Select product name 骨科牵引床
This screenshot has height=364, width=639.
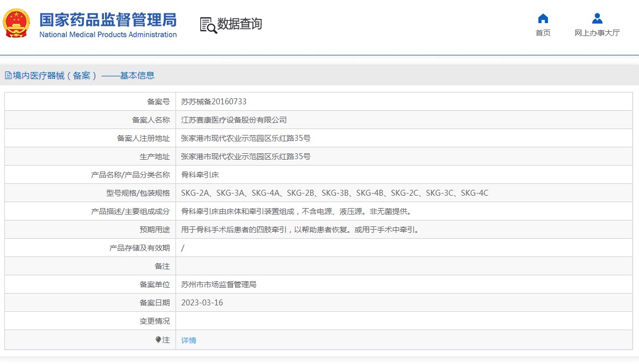(x=200, y=175)
